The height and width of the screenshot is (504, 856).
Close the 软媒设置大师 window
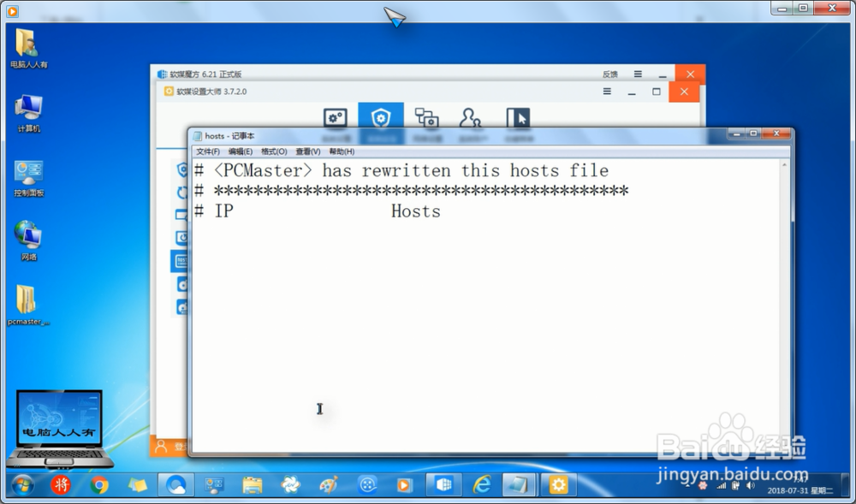tap(684, 92)
